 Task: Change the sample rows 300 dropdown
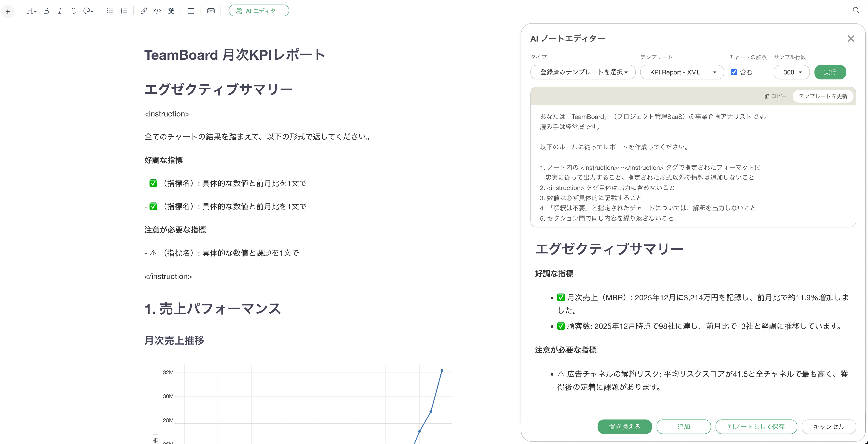tap(792, 72)
